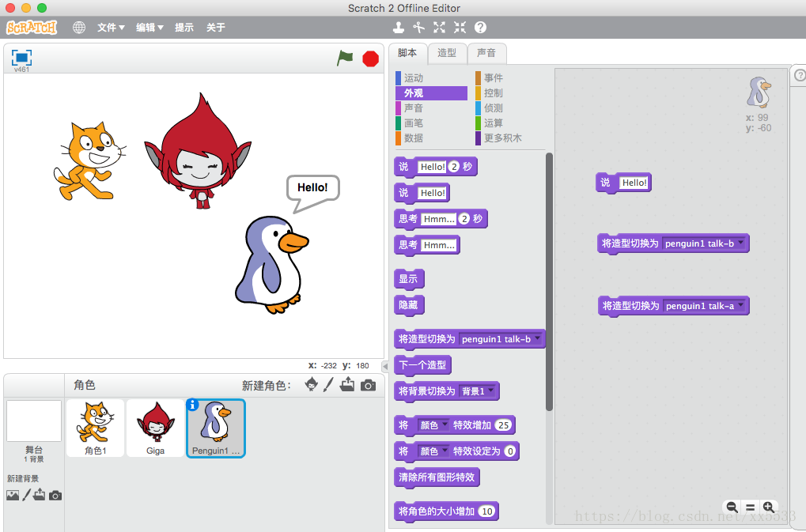The height and width of the screenshot is (532, 806).
Task: Paint a new sprite
Action: pyautogui.click(x=328, y=385)
